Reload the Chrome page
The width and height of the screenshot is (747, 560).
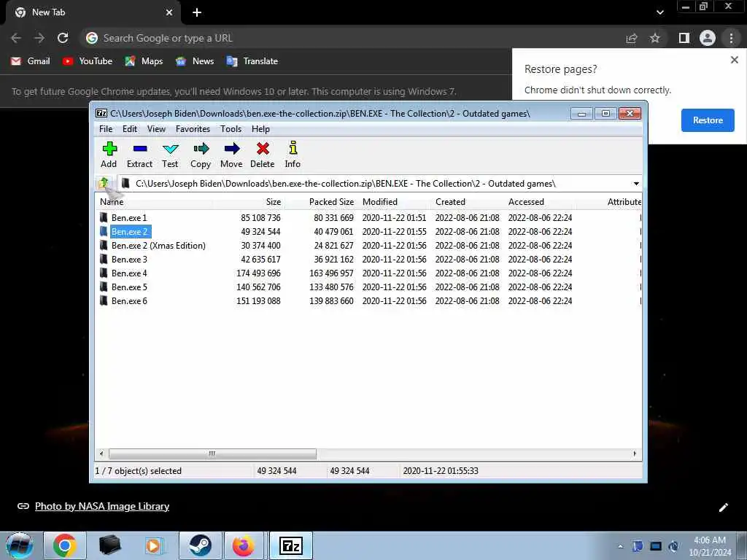point(63,38)
